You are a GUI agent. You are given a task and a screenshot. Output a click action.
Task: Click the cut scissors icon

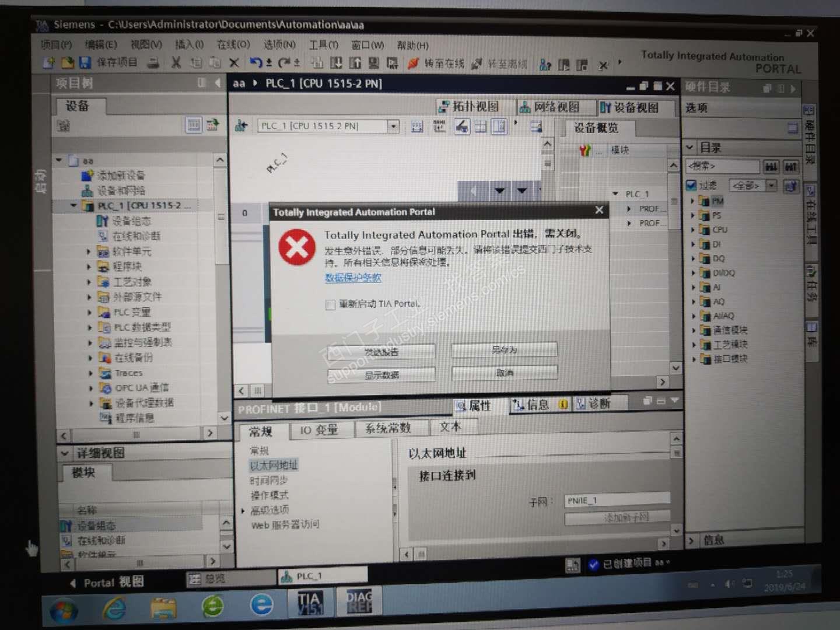click(x=176, y=62)
